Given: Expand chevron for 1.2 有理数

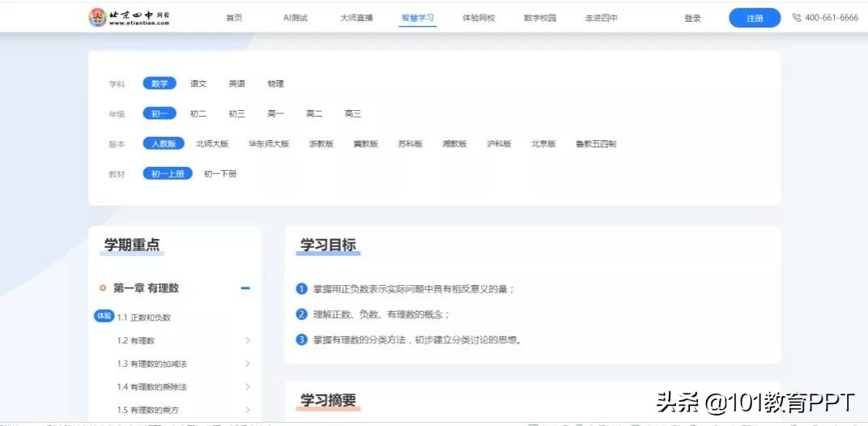Looking at the screenshot, I should (248, 340).
